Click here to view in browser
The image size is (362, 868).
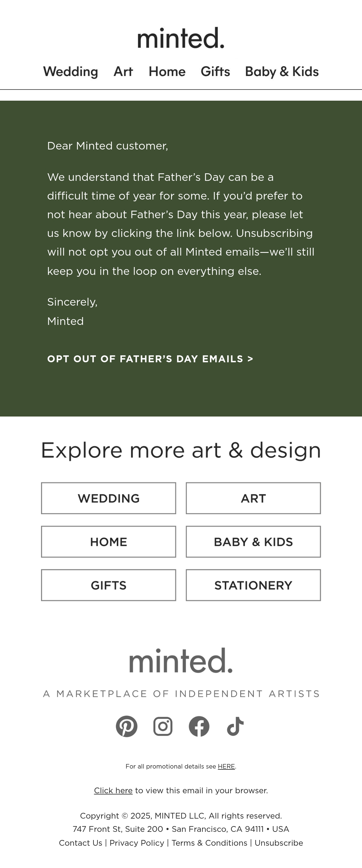pos(113,790)
